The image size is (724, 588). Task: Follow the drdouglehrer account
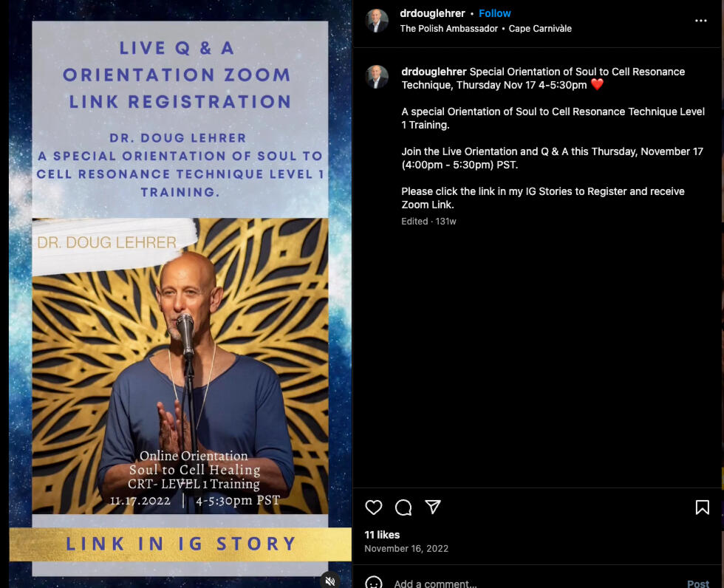point(494,13)
